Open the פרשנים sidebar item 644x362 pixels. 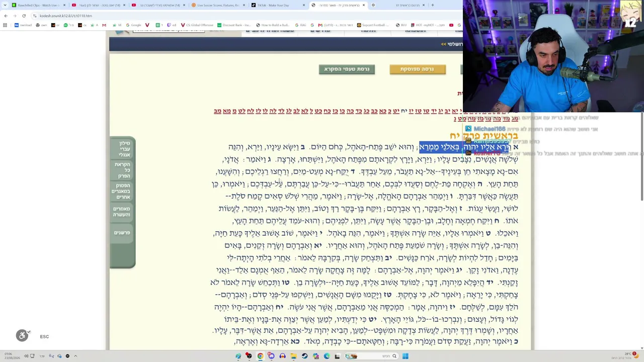pyautogui.click(x=122, y=233)
